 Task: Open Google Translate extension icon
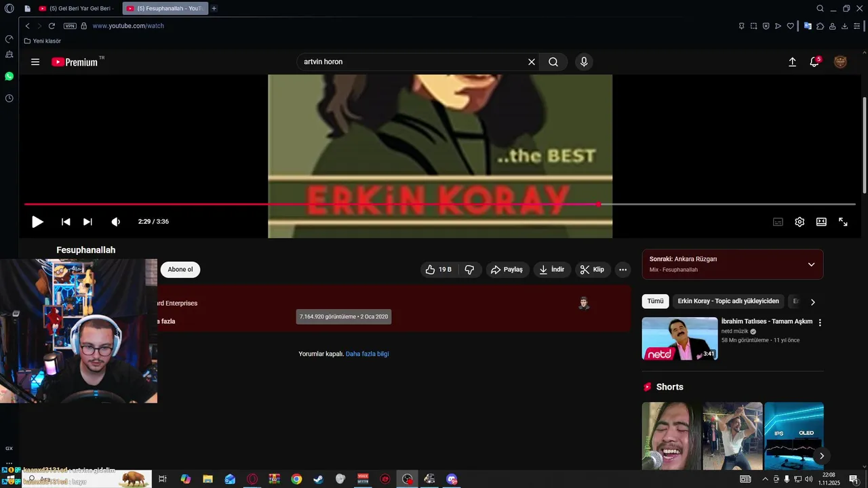click(x=808, y=26)
